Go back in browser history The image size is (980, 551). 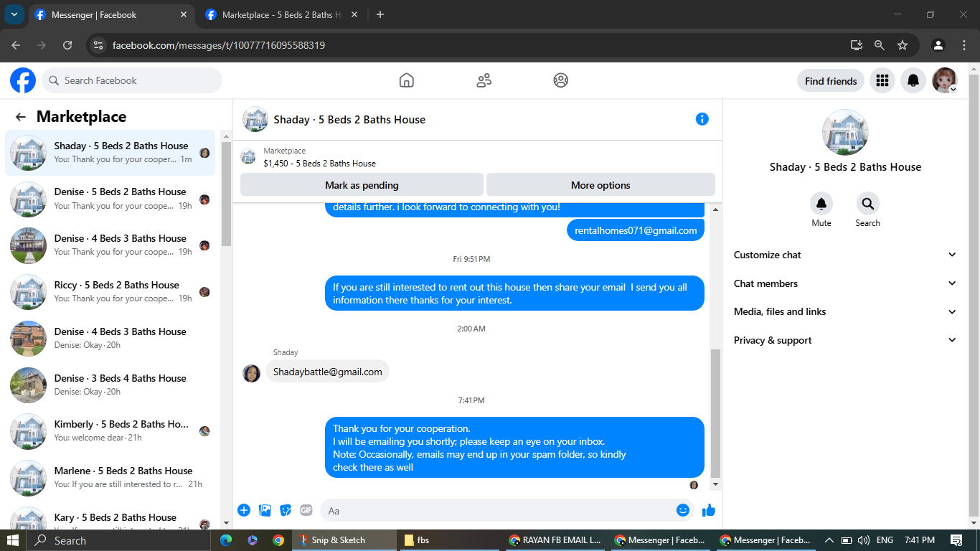17,45
